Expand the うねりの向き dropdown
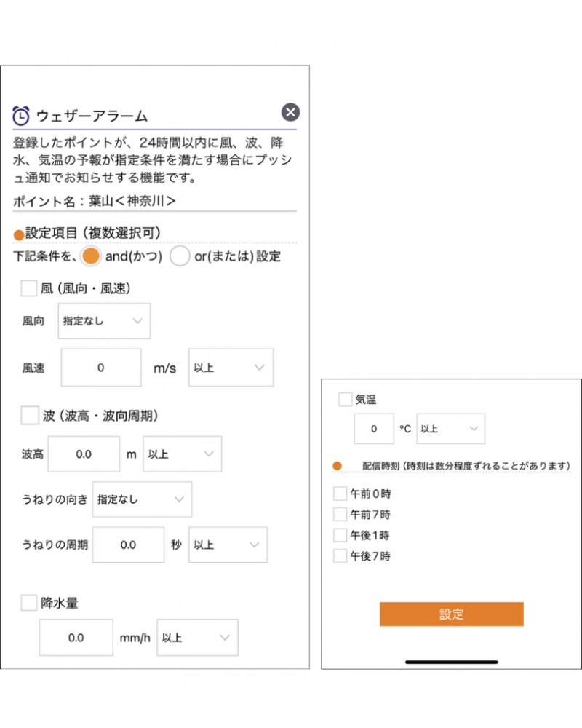This screenshot has height=728, width=582. coord(142,499)
